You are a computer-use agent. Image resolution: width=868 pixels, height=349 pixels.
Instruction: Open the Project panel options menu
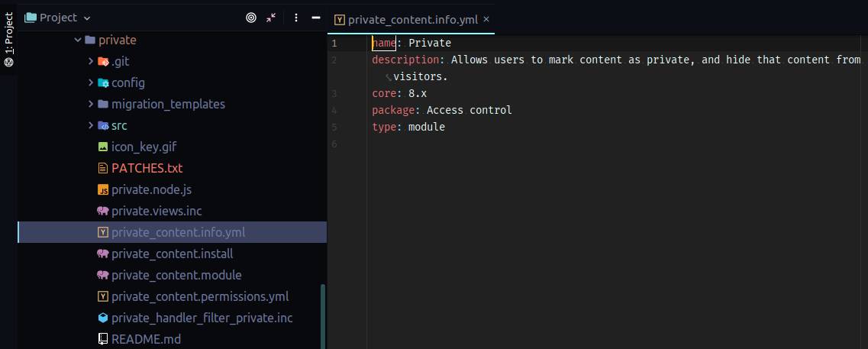tap(296, 18)
